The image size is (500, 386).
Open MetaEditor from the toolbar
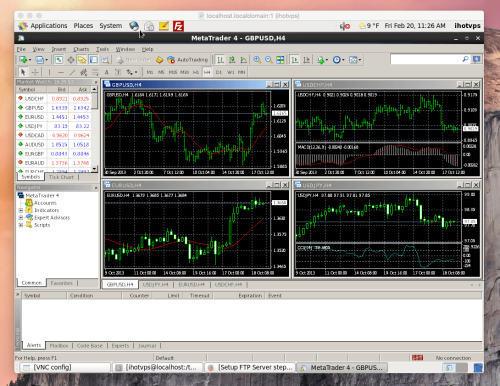tap(159, 60)
